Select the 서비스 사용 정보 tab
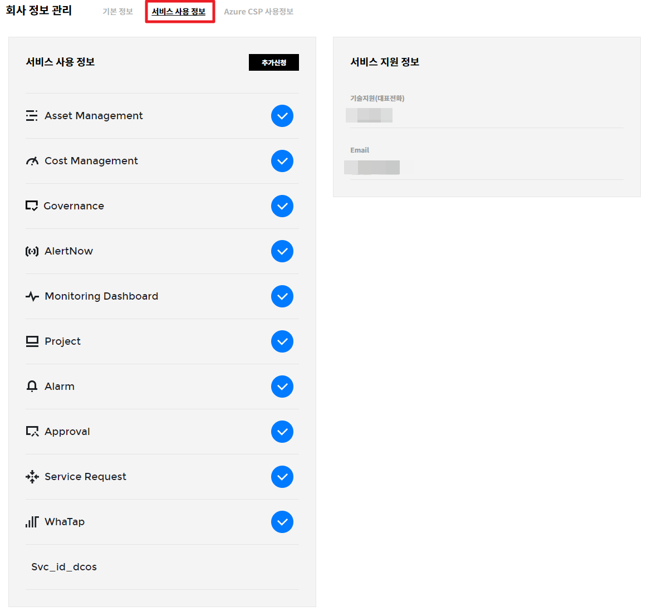Viewport: 672px width, 616px height. [x=179, y=12]
